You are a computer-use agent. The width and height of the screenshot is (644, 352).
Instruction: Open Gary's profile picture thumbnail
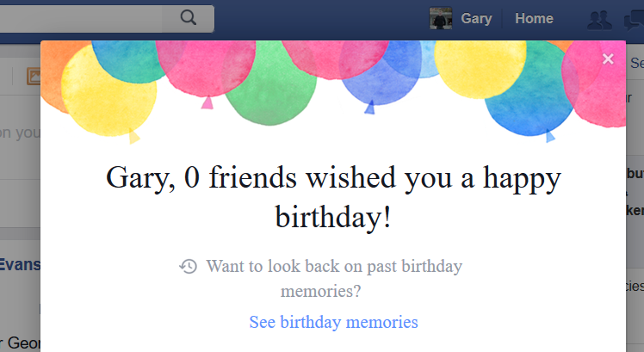click(442, 19)
